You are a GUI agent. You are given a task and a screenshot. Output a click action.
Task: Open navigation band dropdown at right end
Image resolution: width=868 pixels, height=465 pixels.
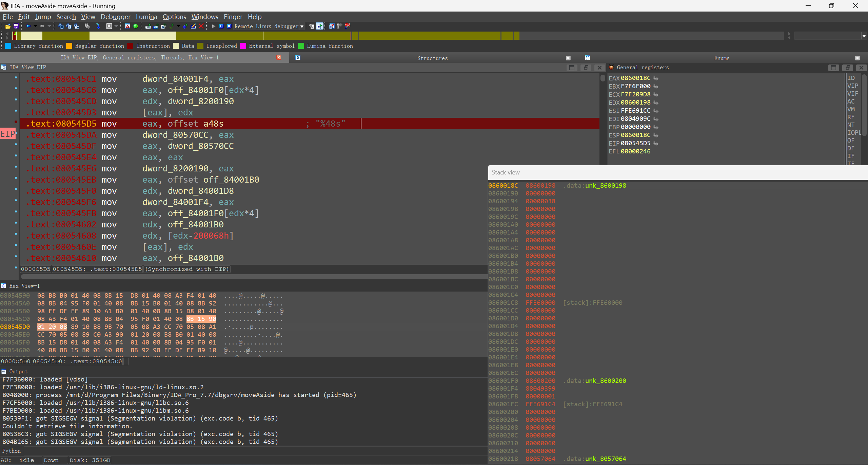(x=864, y=36)
